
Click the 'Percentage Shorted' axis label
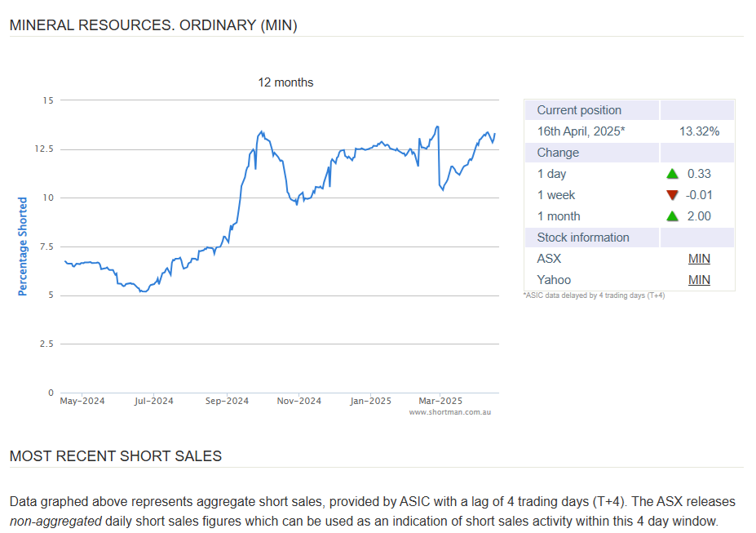(x=23, y=246)
